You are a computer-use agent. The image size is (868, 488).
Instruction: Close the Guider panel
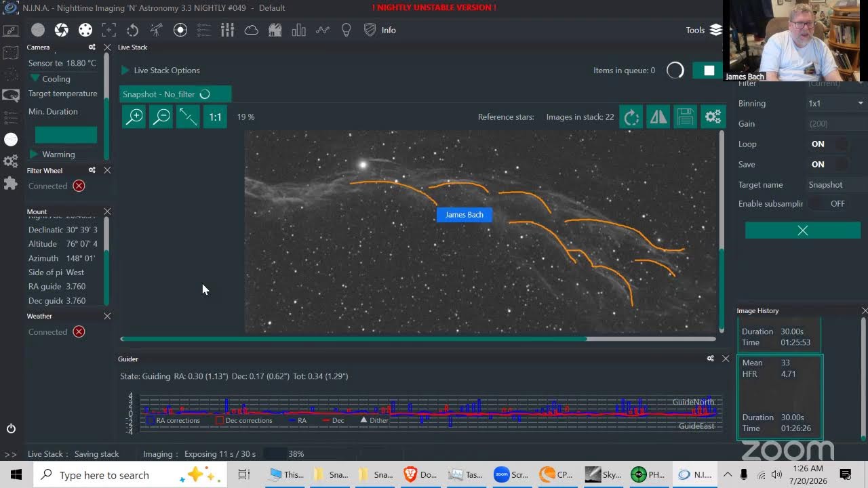726,359
